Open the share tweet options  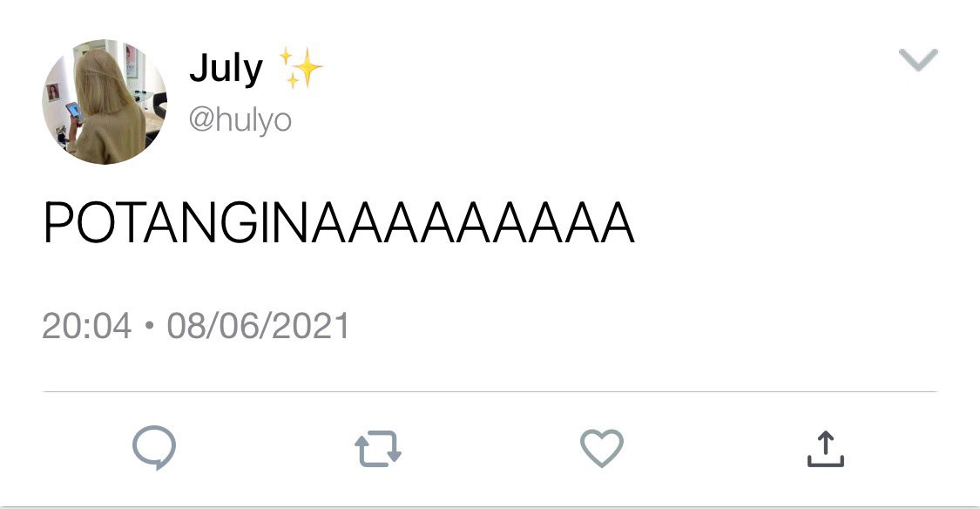coord(825,448)
